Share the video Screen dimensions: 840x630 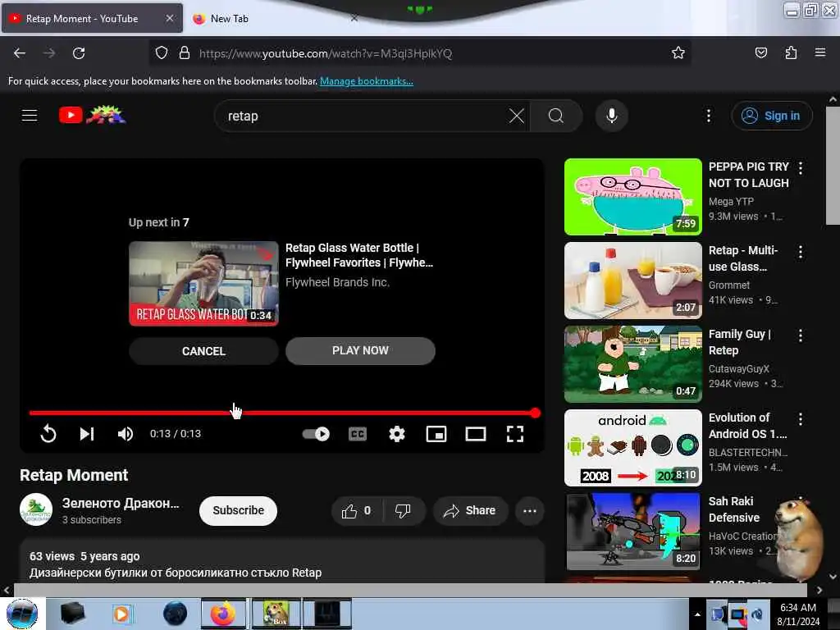coord(470,510)
